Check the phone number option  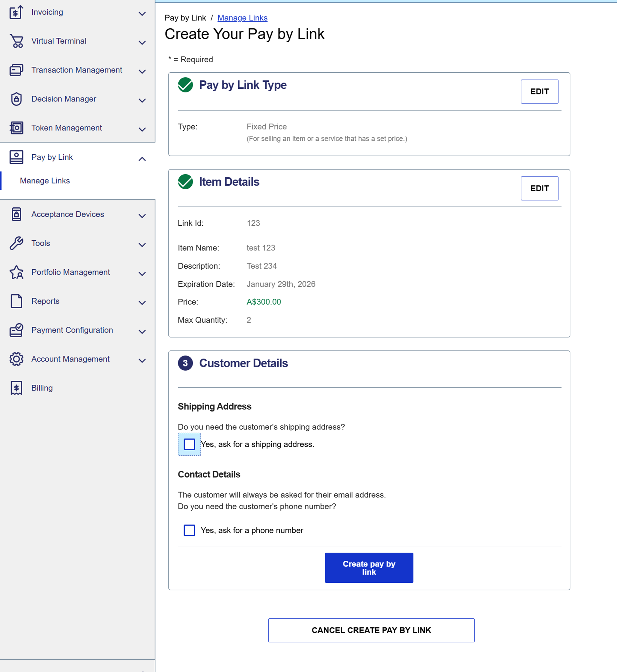(x=189, y=530)
